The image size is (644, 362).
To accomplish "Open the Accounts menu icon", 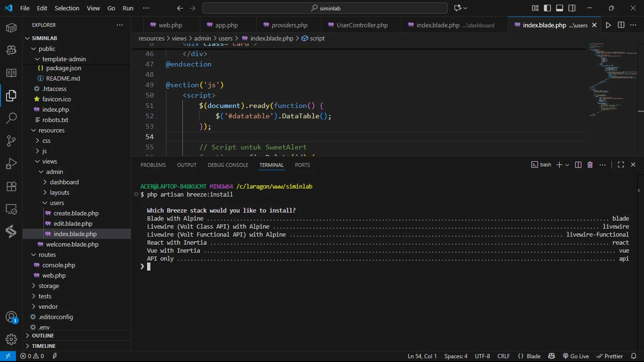I will (11, 317).
